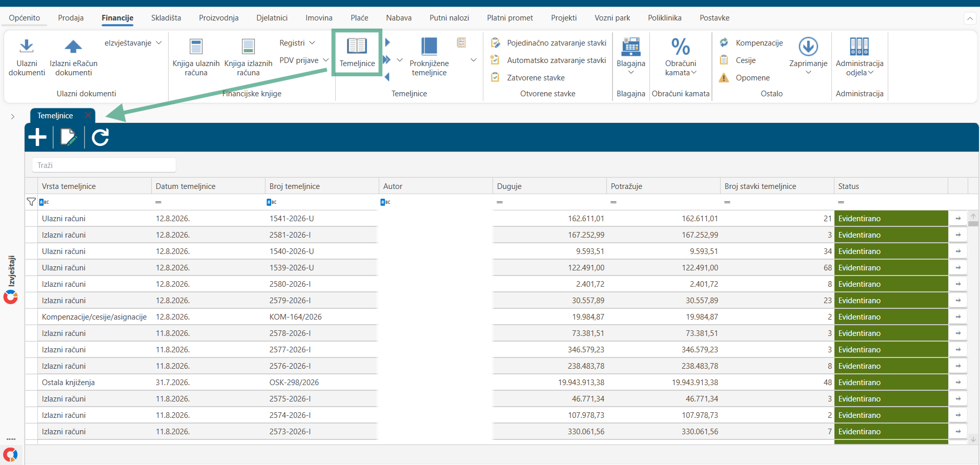
Task: Open Ulazni dokumenti download icon
Action: [x=27, y=47]
